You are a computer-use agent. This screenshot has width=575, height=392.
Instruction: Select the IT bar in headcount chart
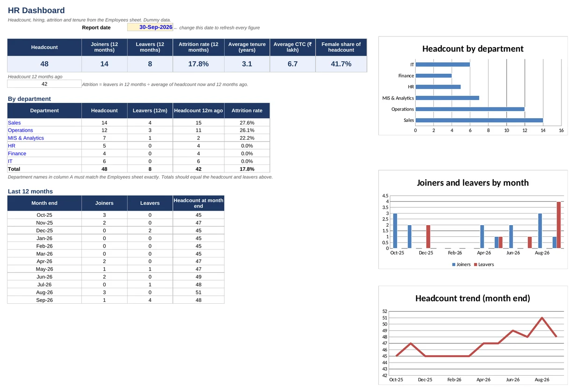click(443, 64)
